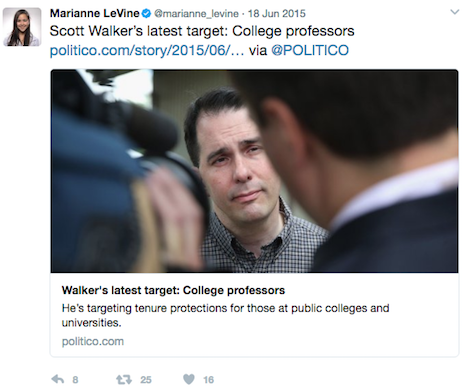Click the word via in tweet text
The image size is (468, 392).
[258, 50]
